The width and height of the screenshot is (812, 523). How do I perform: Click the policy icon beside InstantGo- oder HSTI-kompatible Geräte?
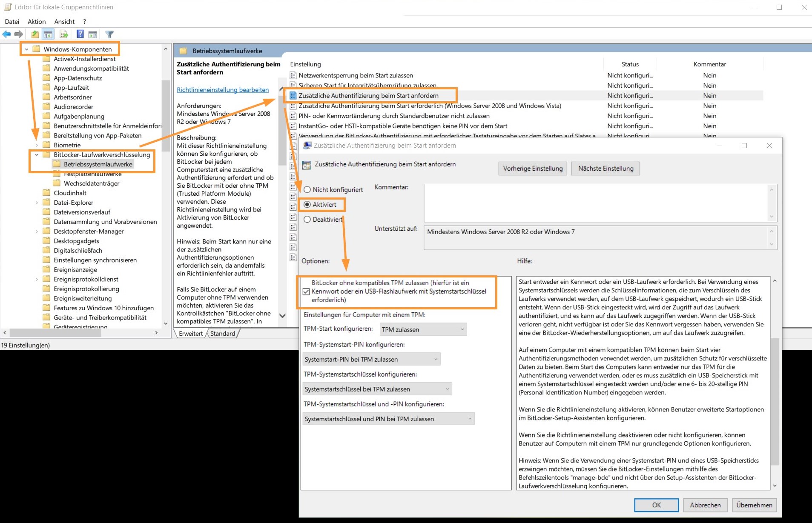293,126
